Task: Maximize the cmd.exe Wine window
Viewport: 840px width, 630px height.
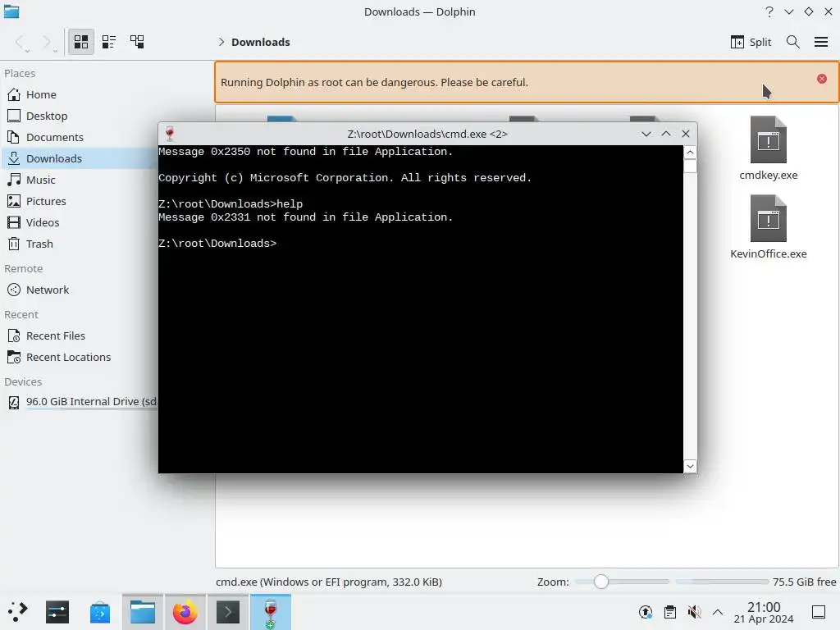Action: (x=666, y=134)
